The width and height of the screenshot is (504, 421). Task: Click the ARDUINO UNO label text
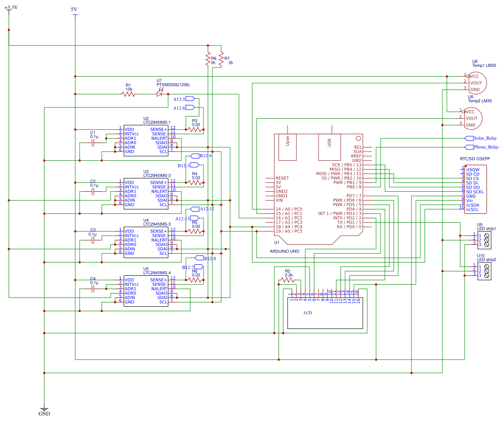pos(285,251)
